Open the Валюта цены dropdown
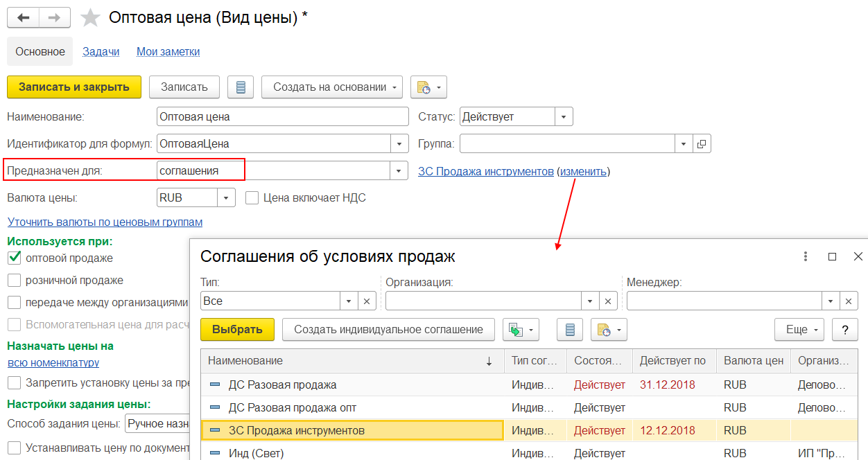The height and width of the screenshot is (460, 868). click(226, 198)
